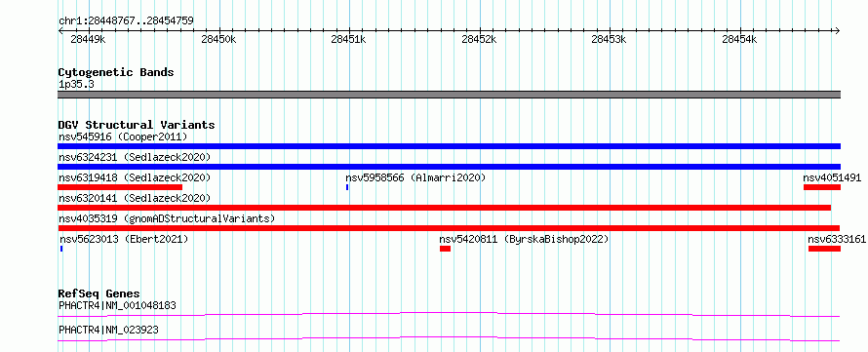Select the nsv6333161 red variant bar
This screenshot has height=352, width=868.
[824, 249]
